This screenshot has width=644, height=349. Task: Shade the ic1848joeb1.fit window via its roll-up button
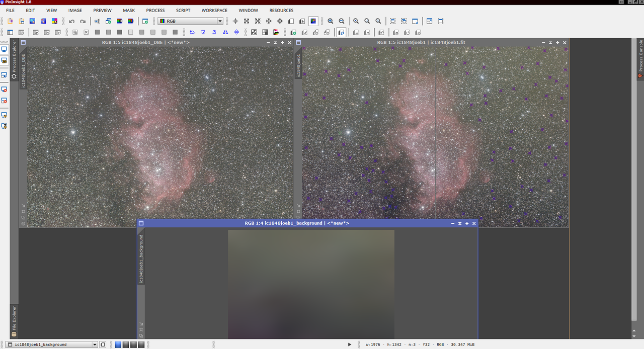[x=550, y=43]
